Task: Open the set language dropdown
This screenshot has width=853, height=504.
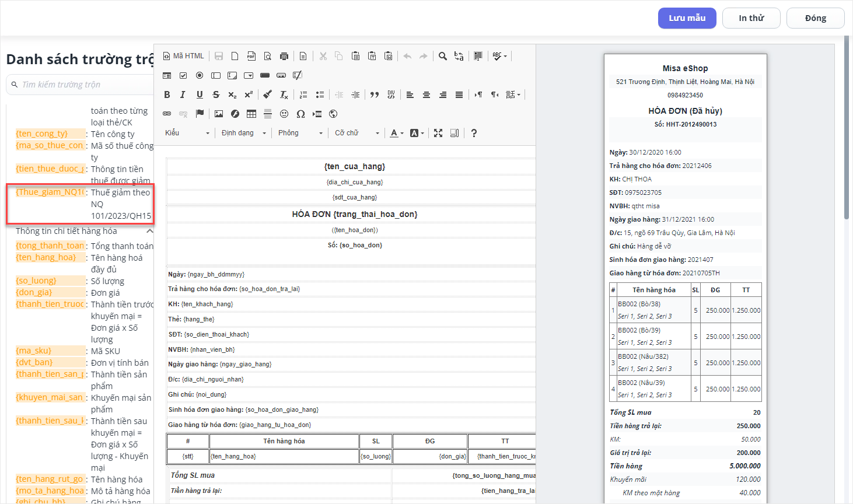Action: tap(513, 94)
